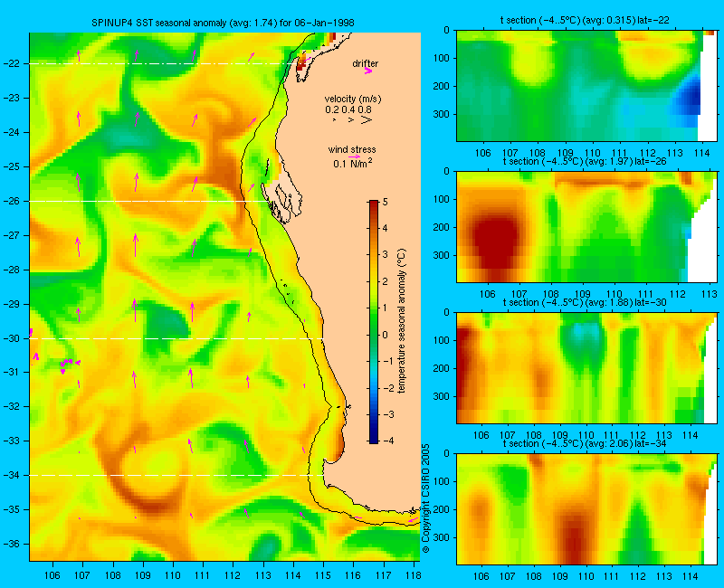Click the '0.1 N/m²' wind stress value
This screenshot has width=724, height=588.
353,164
